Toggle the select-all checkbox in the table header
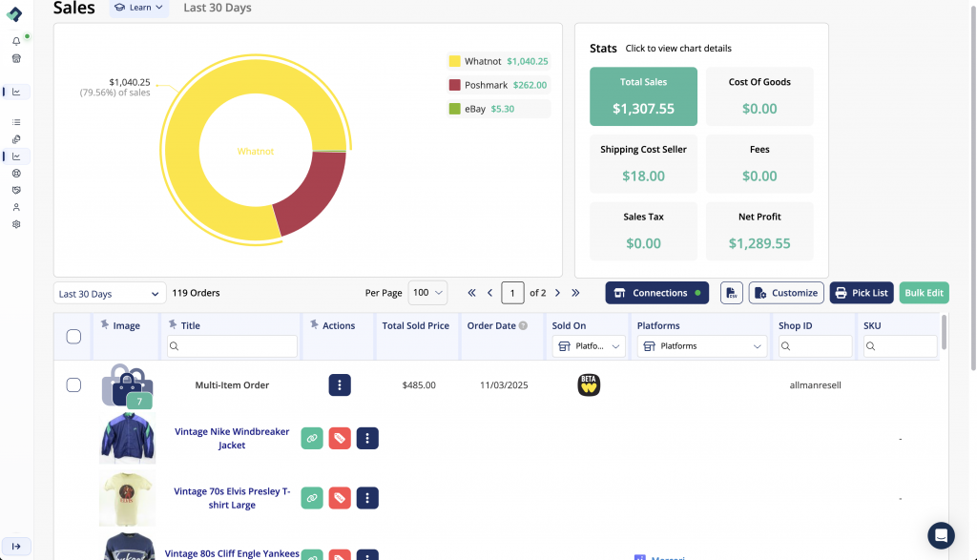 pos(73,336)
